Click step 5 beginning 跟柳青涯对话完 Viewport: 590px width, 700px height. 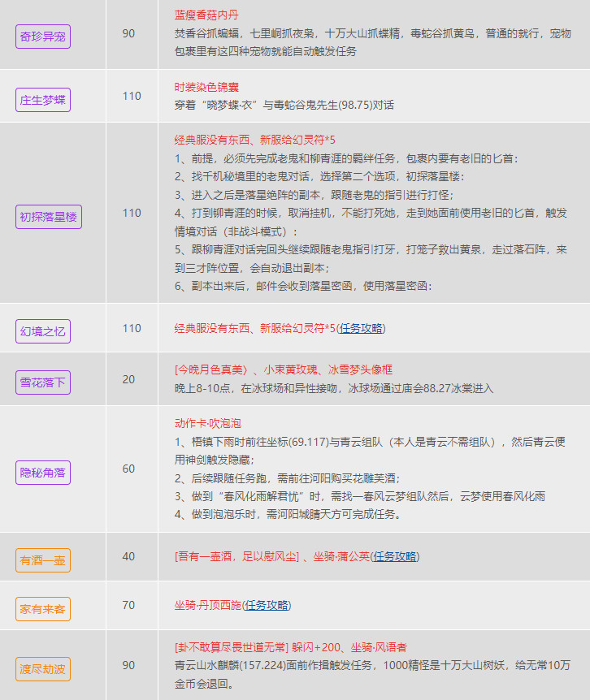[x=371, y=249]
